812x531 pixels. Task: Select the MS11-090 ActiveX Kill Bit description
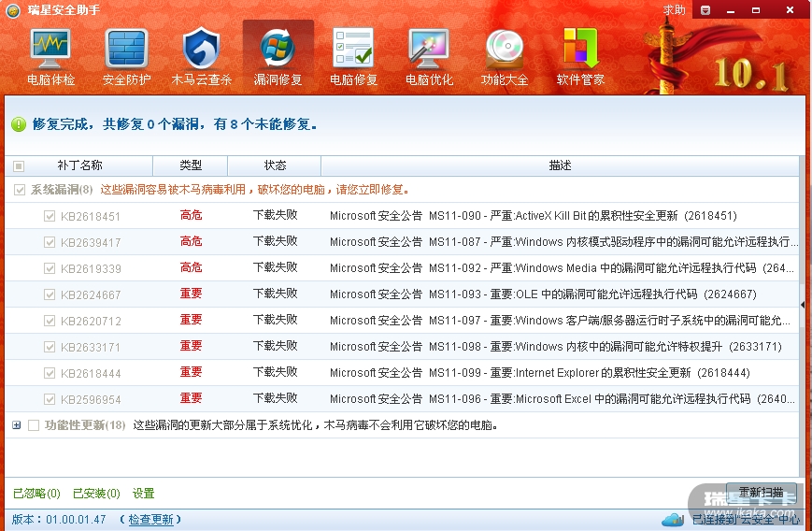click(534, 216)
